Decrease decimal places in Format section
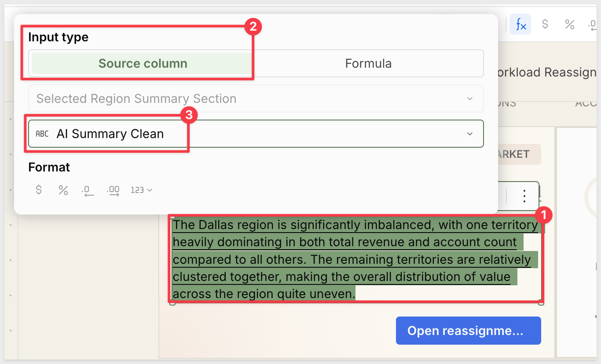Viewport: 601px width, 364px height. [x=88, y=190]
